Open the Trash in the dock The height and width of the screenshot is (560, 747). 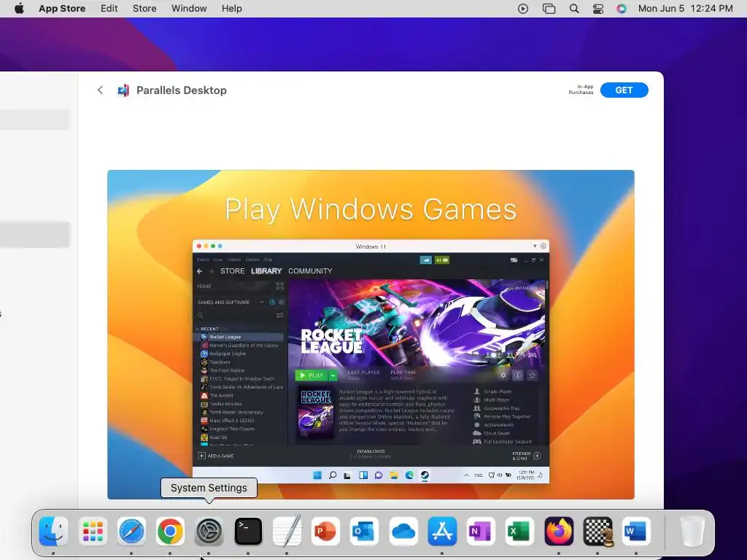click(x=692, y=531)
